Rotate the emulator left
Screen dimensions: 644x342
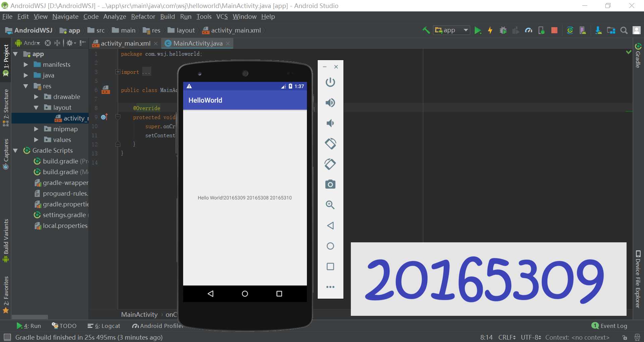(x=330, y=144)
